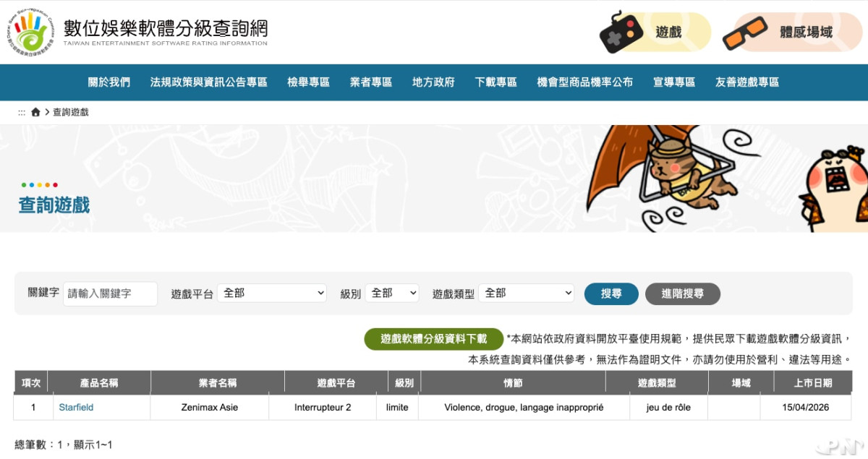Open the 遊戲類型 game type dropdown
868x459 pixels.
[x=526, y=293]
